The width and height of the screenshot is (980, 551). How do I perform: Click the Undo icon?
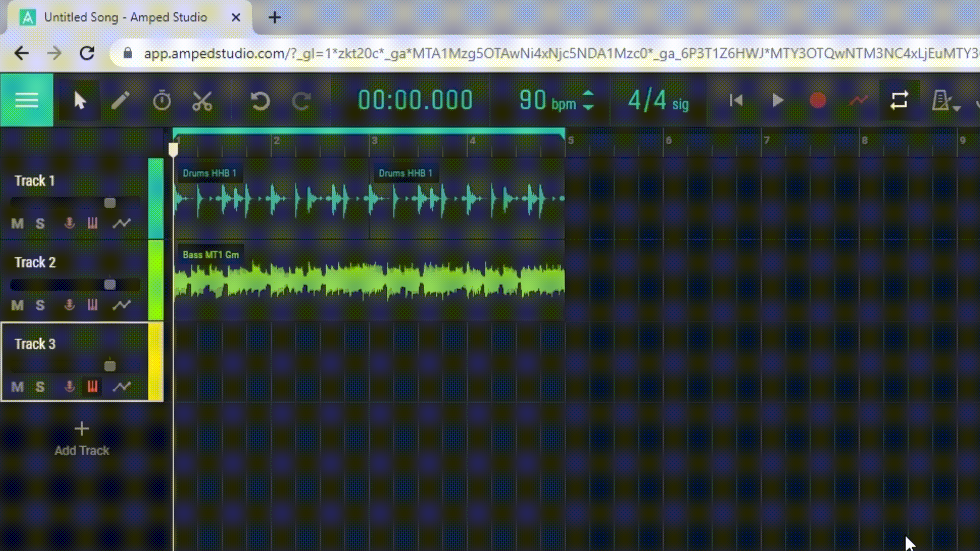pos(260,101)
